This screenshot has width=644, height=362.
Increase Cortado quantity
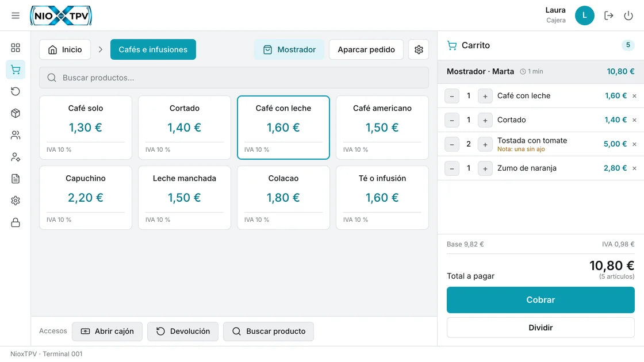click(485, 120)
